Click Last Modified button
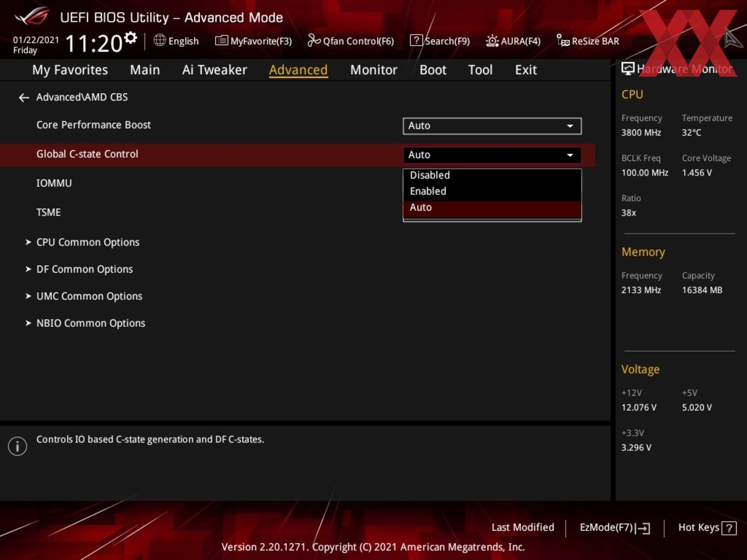Screen dimensions: 747x560 click(x=522, y=528)
